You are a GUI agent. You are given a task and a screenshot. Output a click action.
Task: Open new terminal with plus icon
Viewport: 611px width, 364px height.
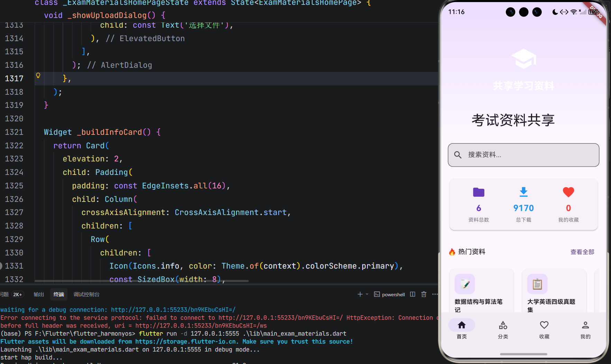click(360, 294)
